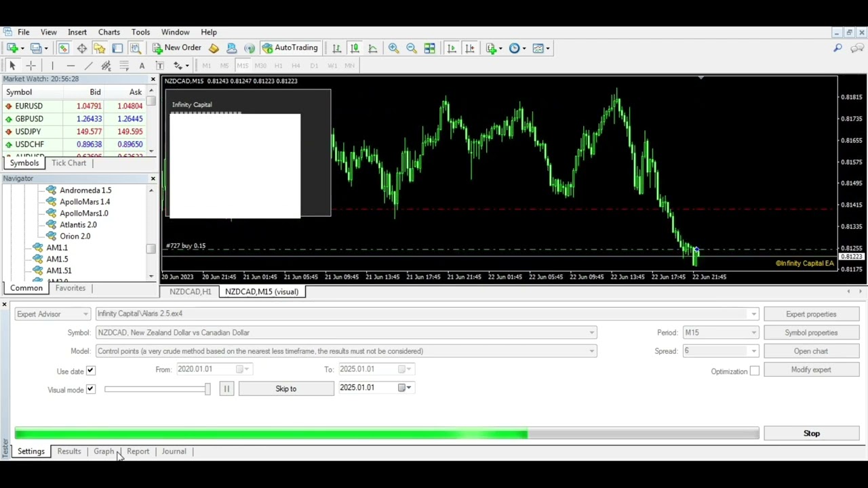The width and height of the screenshot is (868, 488).
Task: Toggle the Data Window crosshair icon
Action: [x=81, y=48]
